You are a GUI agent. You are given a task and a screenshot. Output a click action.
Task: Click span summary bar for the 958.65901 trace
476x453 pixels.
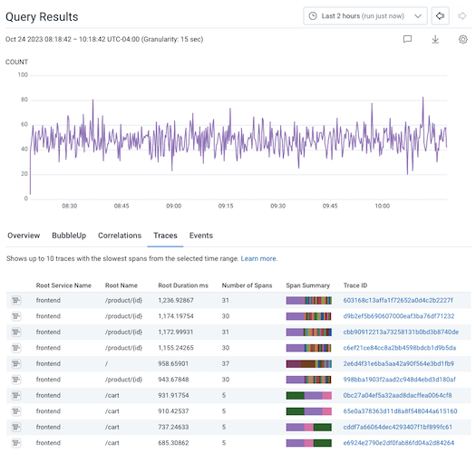[309, 363]
